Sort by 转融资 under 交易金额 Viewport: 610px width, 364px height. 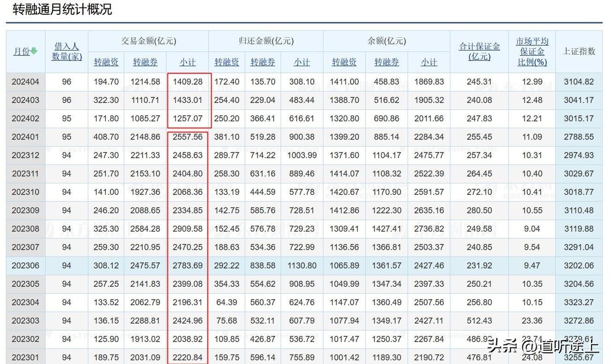pyautogui.click(x=106, y=62)
